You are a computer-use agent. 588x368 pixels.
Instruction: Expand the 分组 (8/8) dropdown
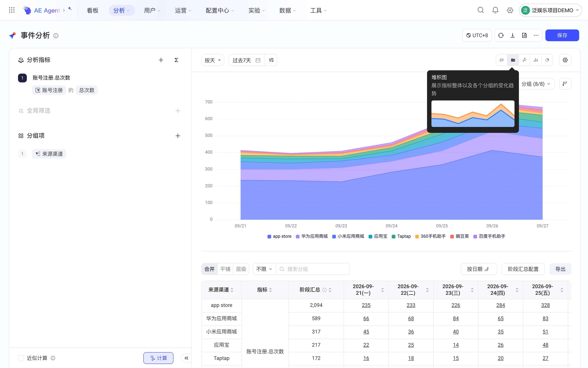[x=536, y=84]
